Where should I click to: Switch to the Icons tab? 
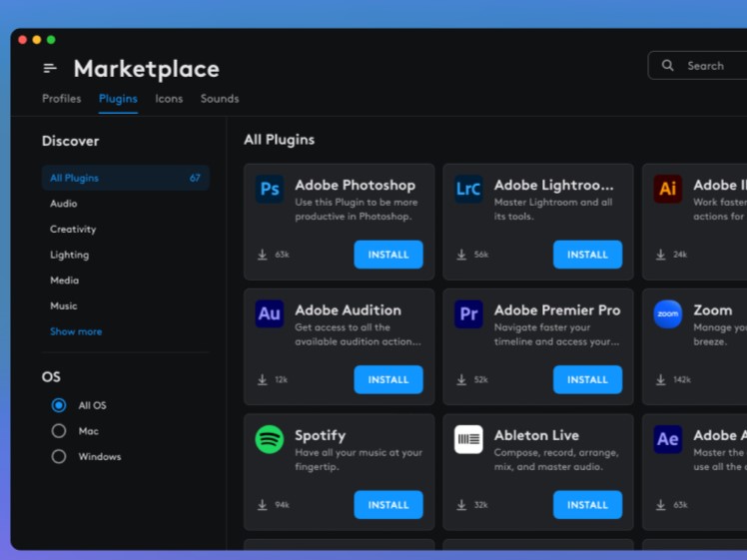169,99
